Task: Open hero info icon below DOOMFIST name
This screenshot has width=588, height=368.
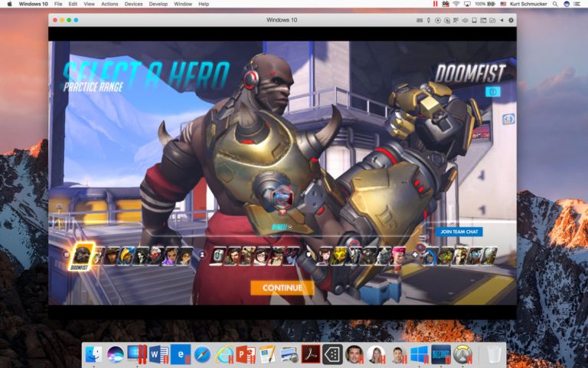Action: 493,92
